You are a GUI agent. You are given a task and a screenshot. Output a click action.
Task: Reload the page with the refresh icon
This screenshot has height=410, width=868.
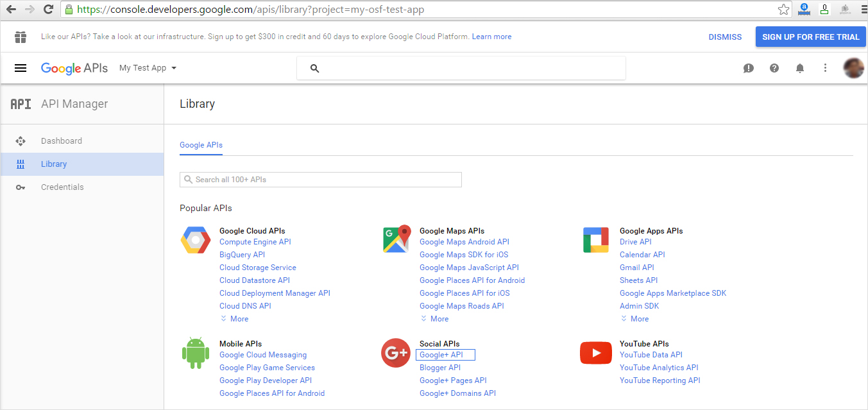[48, 10]
